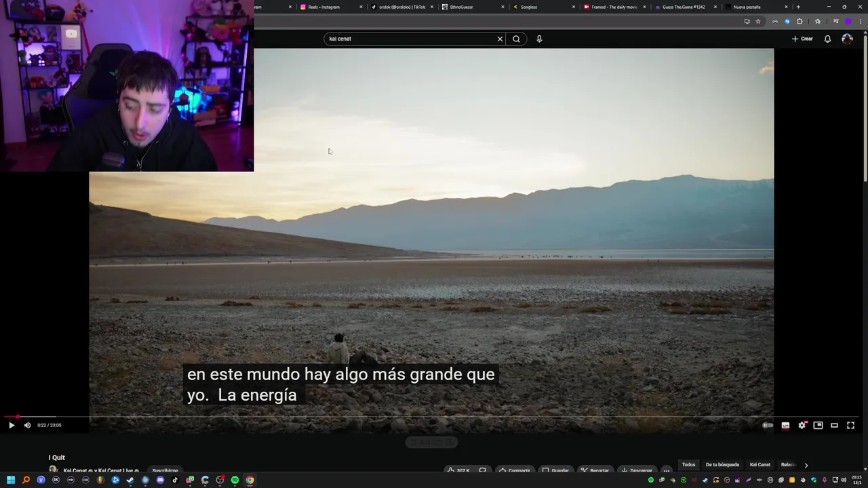Open the Windows Start menu

(11, 480)
